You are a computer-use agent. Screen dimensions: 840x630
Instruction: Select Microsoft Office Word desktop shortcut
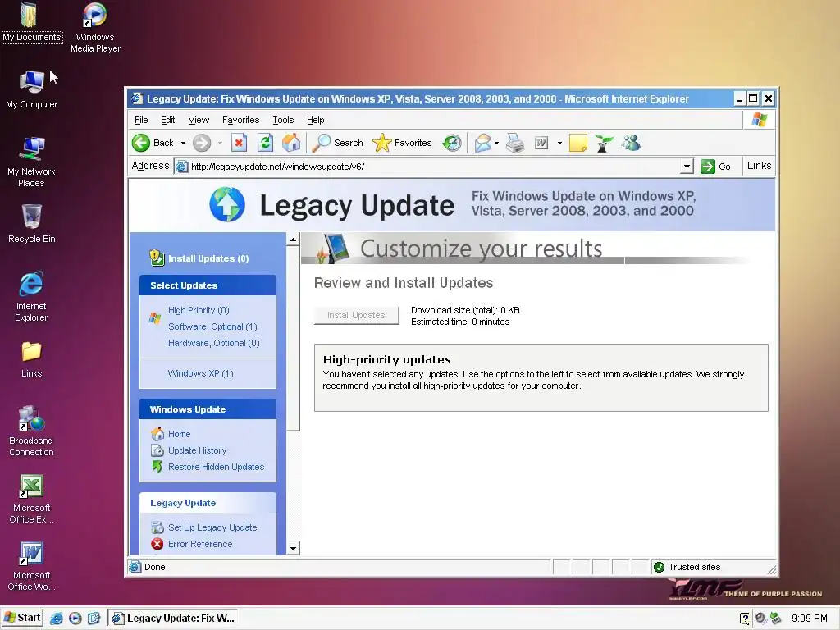point(32,566)
